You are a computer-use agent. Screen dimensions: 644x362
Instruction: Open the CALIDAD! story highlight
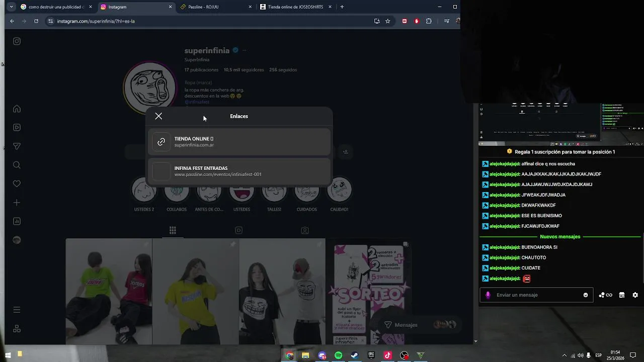pyautogui.click(x=339, y=194)
